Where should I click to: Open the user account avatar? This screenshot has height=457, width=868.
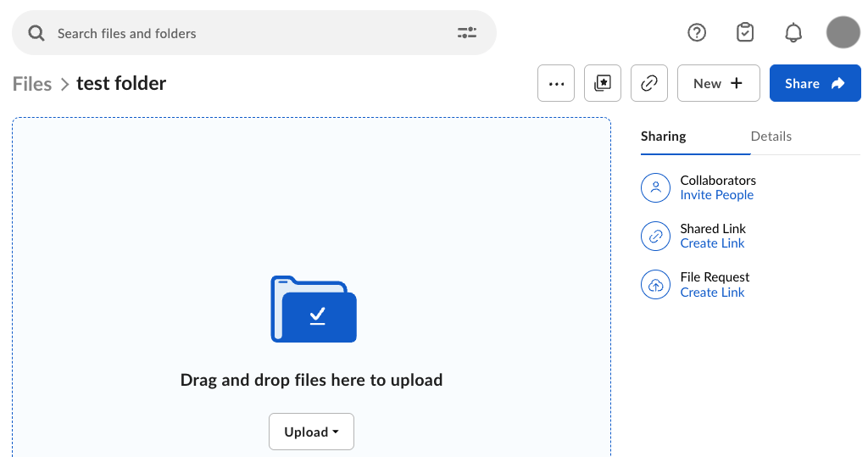[843, 32]
